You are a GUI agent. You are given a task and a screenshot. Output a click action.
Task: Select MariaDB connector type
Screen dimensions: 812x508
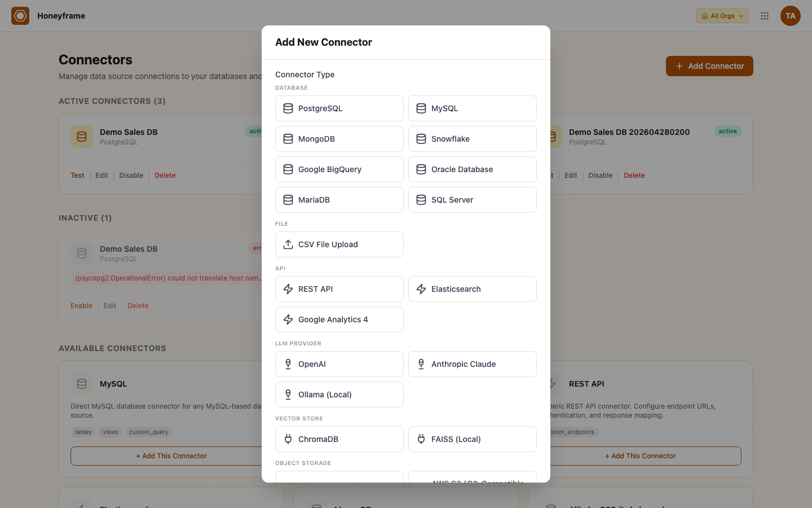pos(339,200)
